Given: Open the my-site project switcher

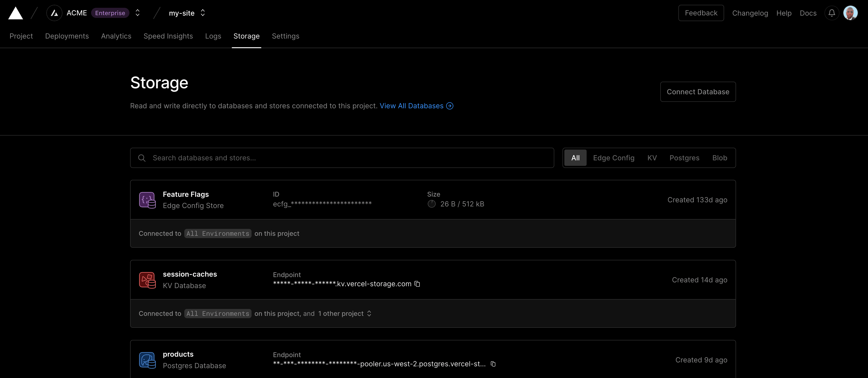Looking at the screenshot, I should pos(203,13).
